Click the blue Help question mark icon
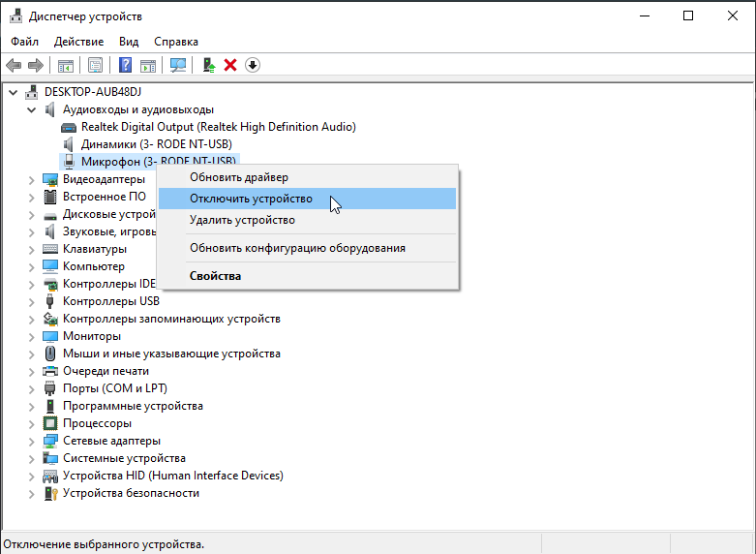 (125, 65)
